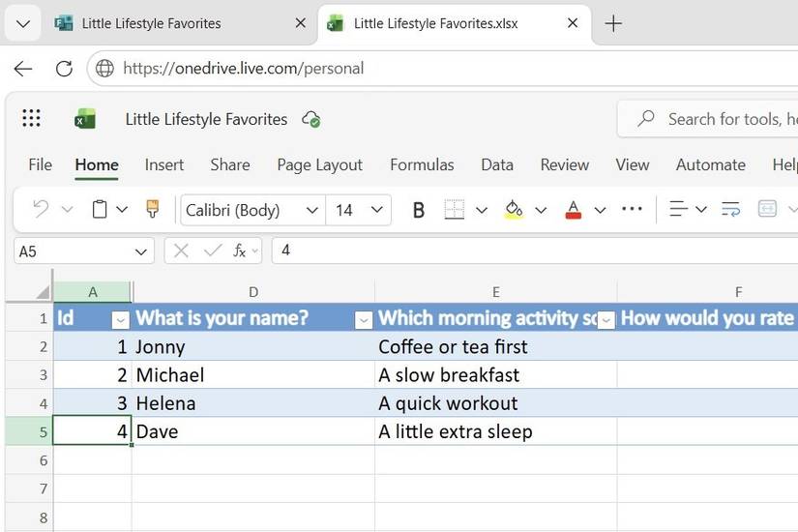Viewport: 798px width, 532px height.
Task: Open More font options ellipsis
Action: pos(632,209)
